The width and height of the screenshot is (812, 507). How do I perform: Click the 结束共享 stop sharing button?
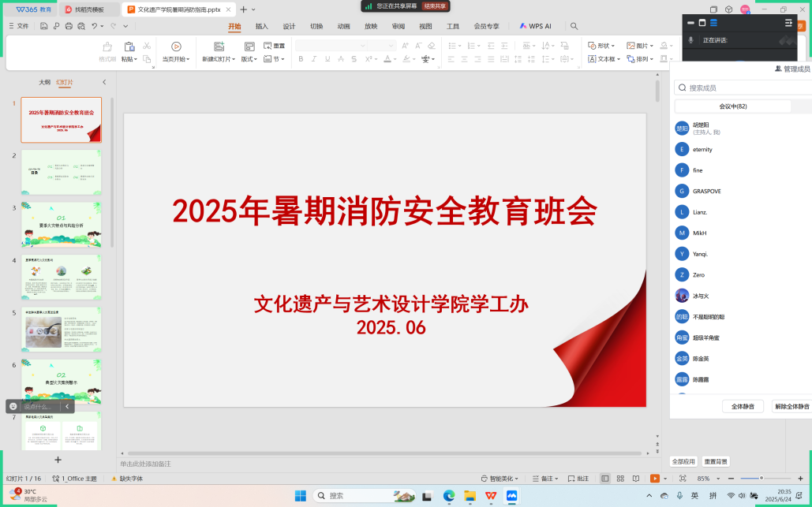(435, 6)
